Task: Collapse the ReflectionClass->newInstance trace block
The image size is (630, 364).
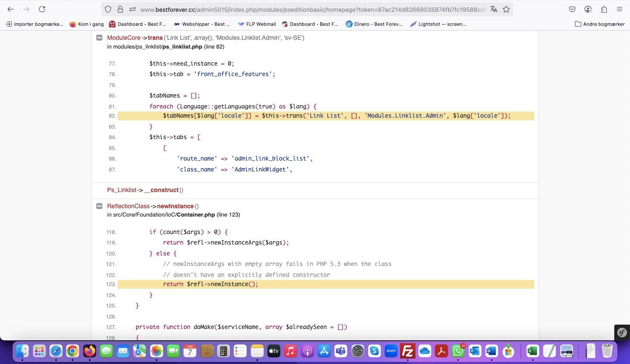Action: coord(99,206)
